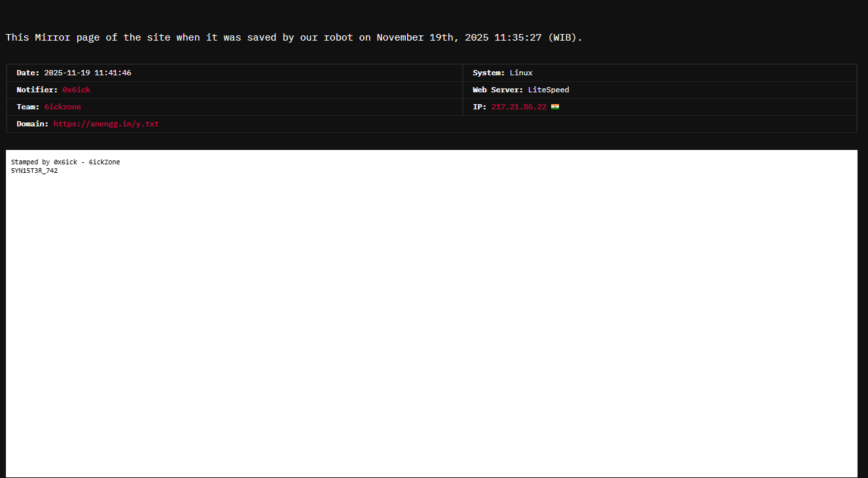This screenshot has height=478, width=868.
Task: Click the 'Stamped by 0x6ick - 6ickZone' text
Action: pos(65,162)
